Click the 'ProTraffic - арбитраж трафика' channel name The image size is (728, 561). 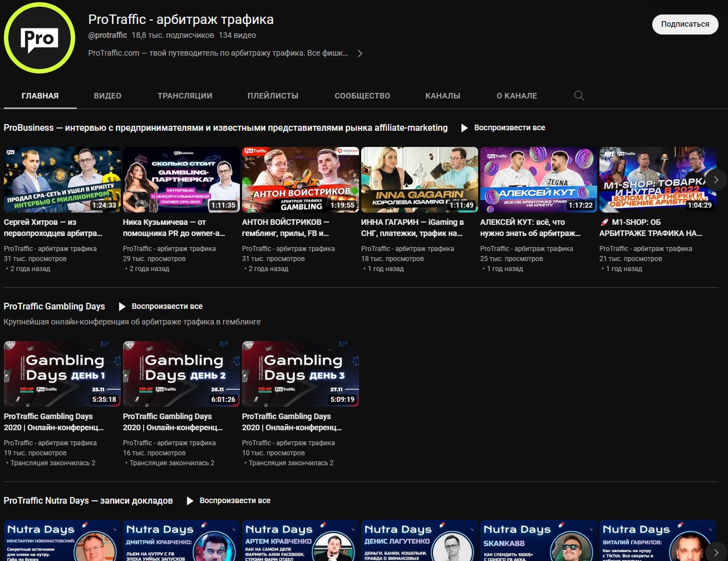pos(181,19)
